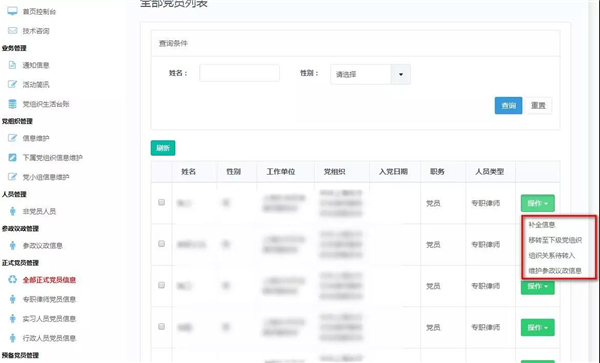Click the green 刷新 button
600x363 pixels.
tap(163, 148)
